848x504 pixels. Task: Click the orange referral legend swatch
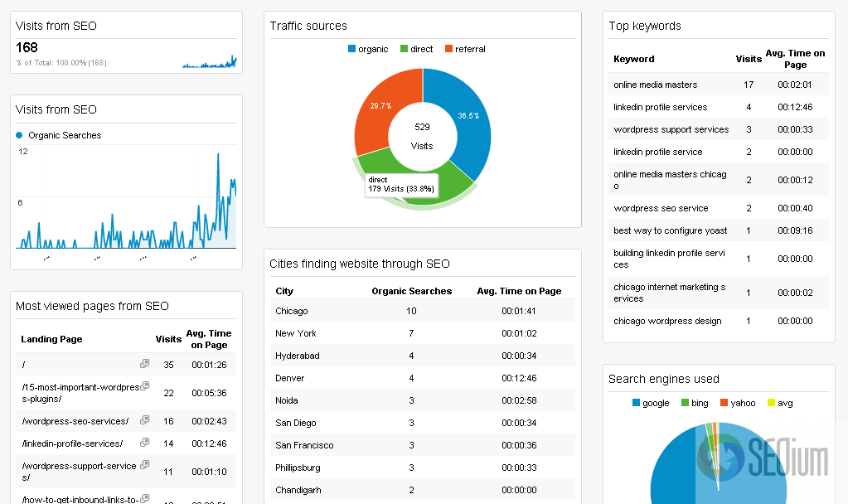(449, 49)
